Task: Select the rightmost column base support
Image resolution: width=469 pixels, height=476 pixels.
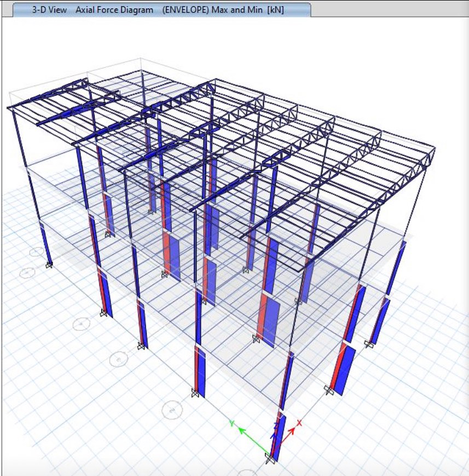Action: (x=369, y=345)
